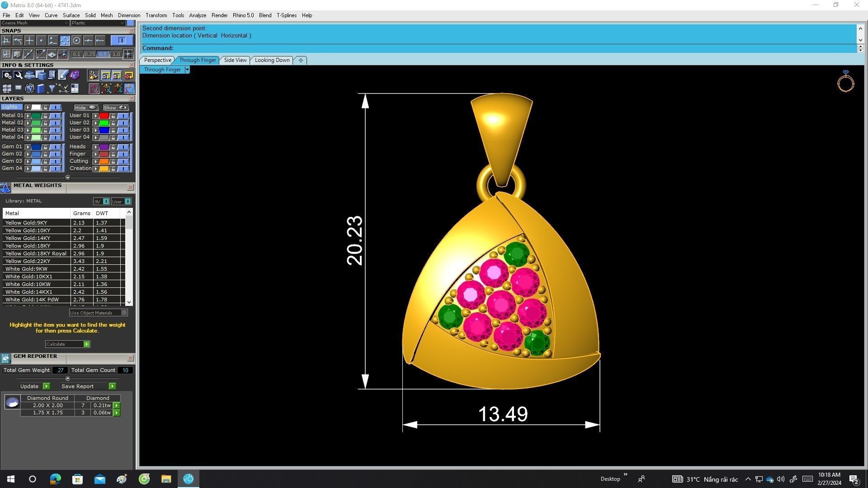Image resolution: width=868 pixels, height=488 pixels.
Task: Toggle Gem 01 layer on/off switch
Action: [55, 147]
